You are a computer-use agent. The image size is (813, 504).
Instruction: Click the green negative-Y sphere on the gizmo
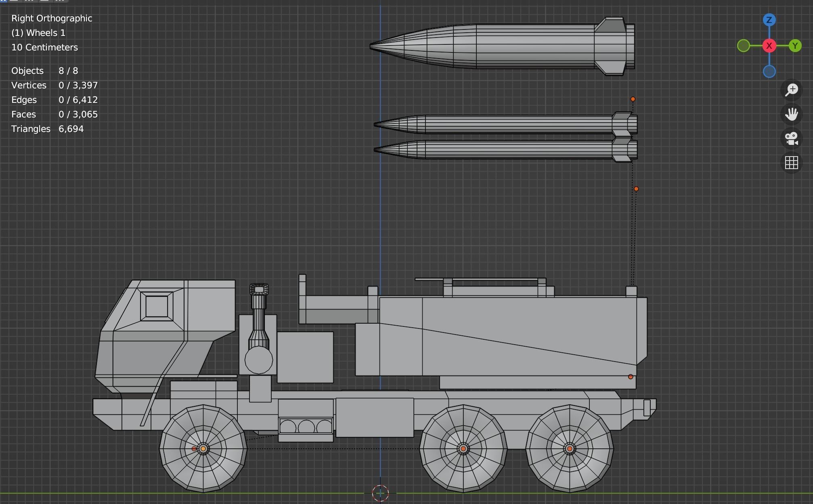point(744,46)
